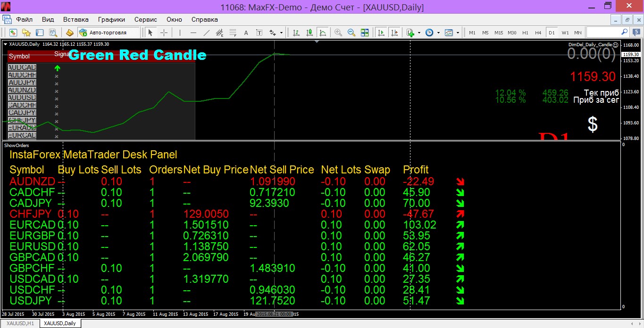Select the W1 timeframe
644x328 pixels.
(565, 33)
